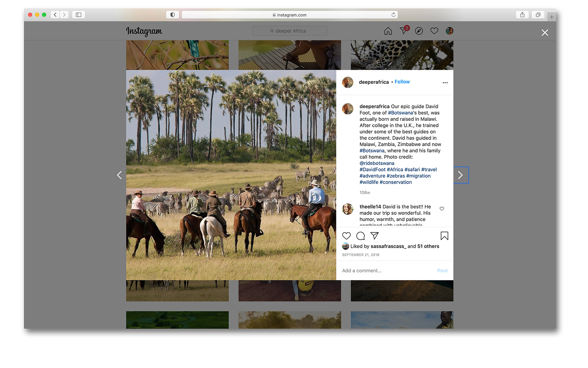Click the Instagram logo
The image size is (588, 368).
coord(144,31)
